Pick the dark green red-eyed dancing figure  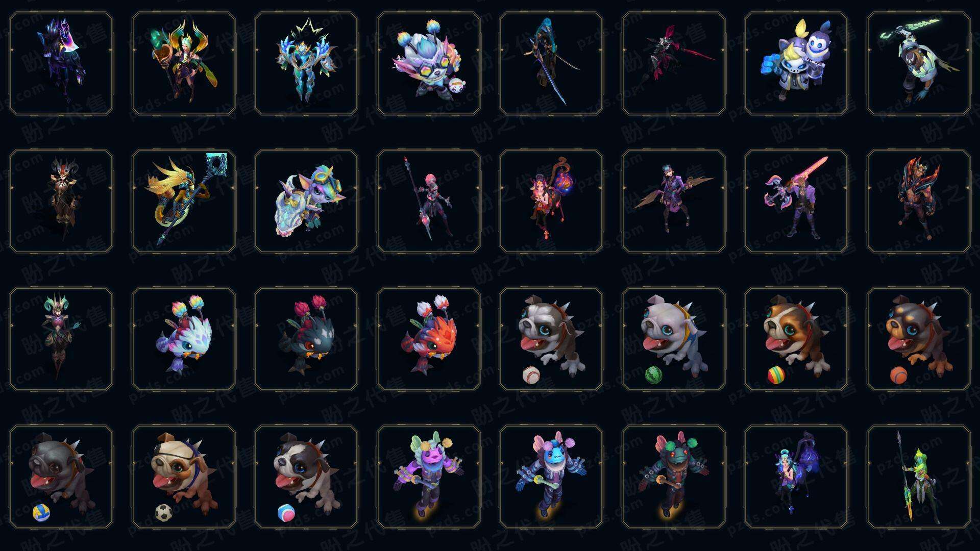point(674,477)
